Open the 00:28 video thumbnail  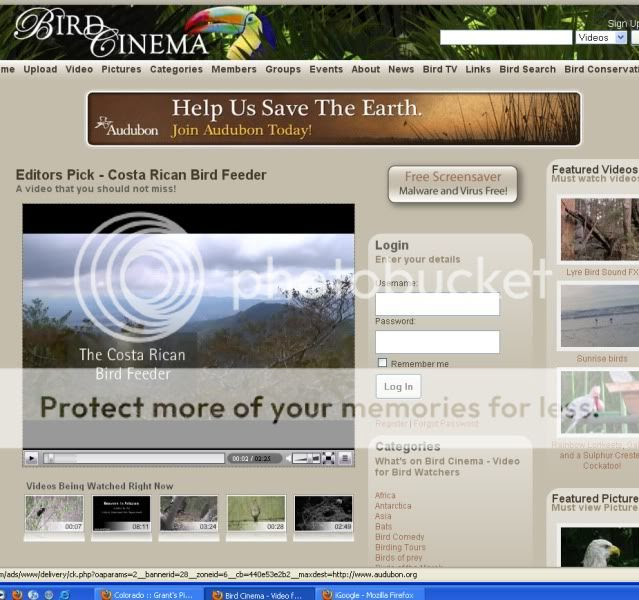coord(256,513)
